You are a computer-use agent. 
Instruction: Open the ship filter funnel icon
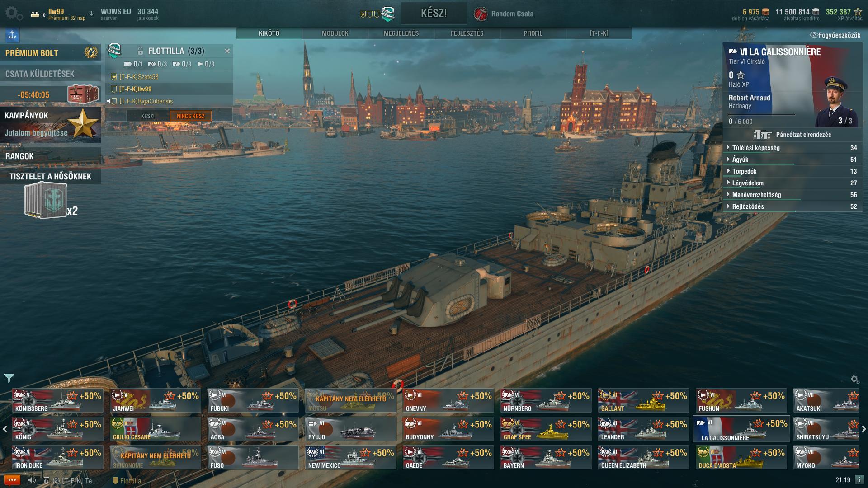[x=9, y=378]
